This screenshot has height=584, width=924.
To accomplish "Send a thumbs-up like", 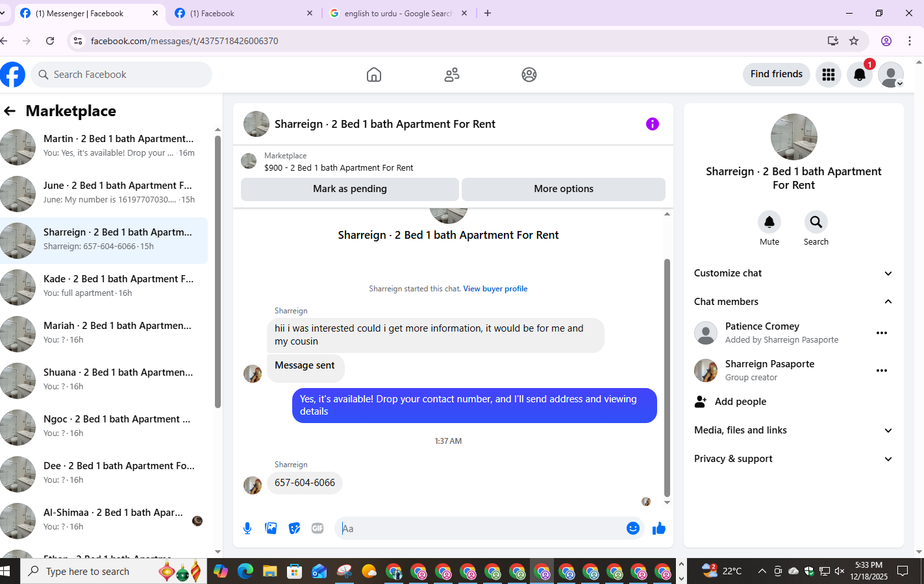I will point(659,528).
